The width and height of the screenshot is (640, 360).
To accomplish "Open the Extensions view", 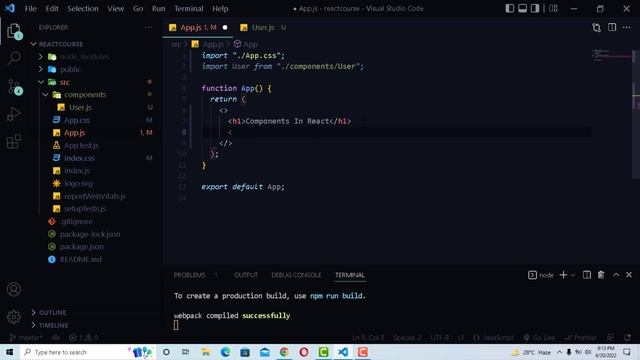I will coord(13,142).
